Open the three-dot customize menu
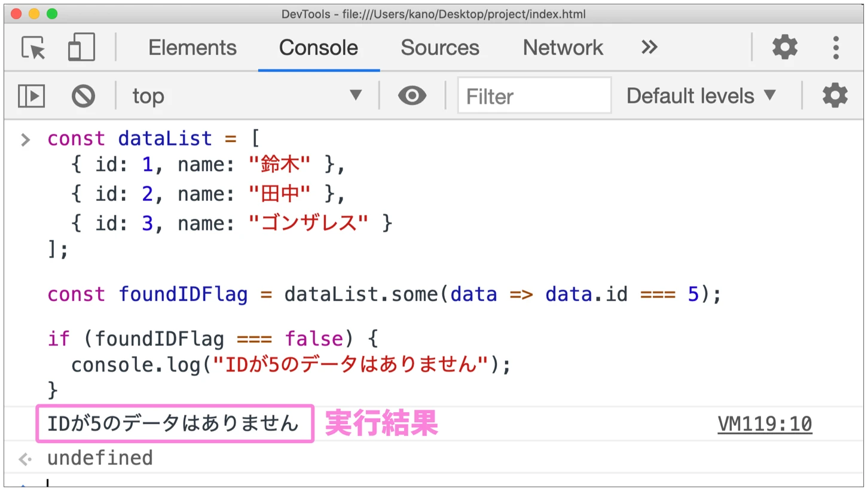Image resolution: width=868 pixels, height=491 pixels. [x=836, y=47]
